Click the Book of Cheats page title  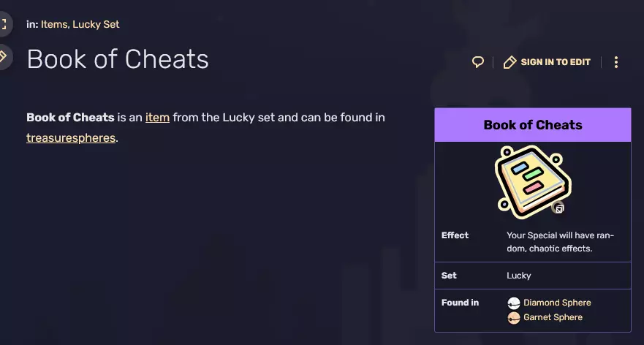click(x=118, y=59)
